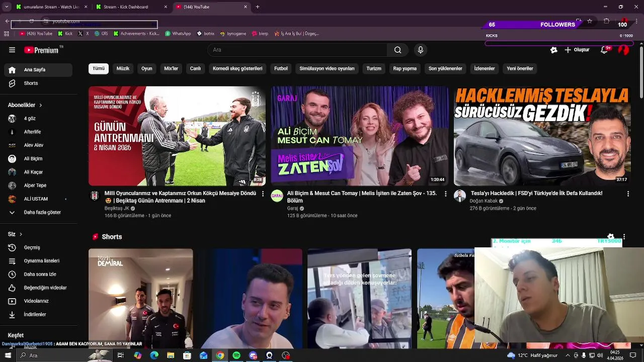Open menu for Zaten Şov video
This screenshot has width=644, height=362.
click(445, 194)
